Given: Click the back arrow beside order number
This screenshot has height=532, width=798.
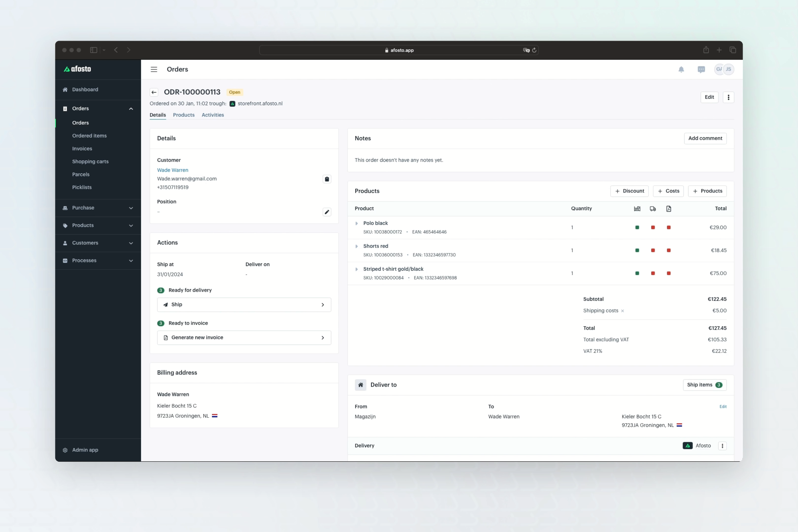Looking at the screenshot, I should pos(154,92).
